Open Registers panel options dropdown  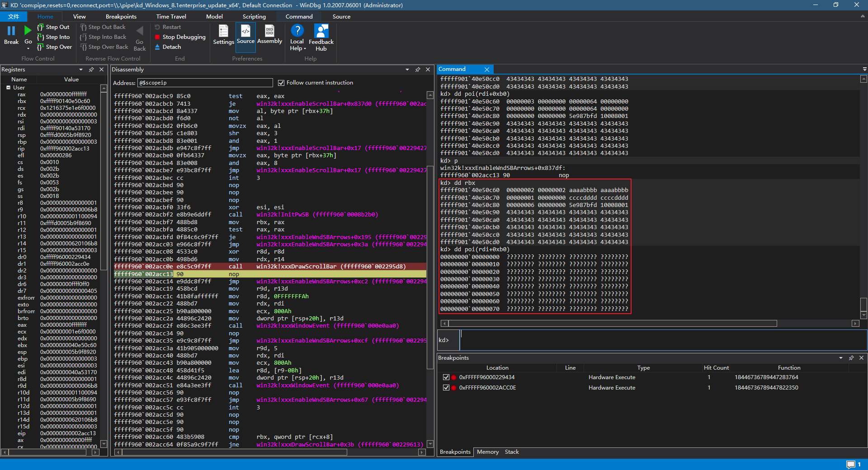81,70
